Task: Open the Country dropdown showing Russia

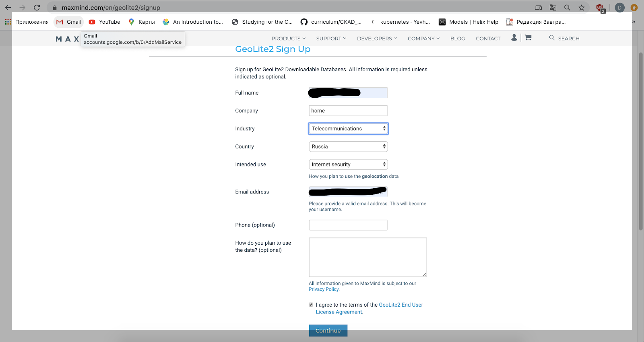Action: pos(348,146)
